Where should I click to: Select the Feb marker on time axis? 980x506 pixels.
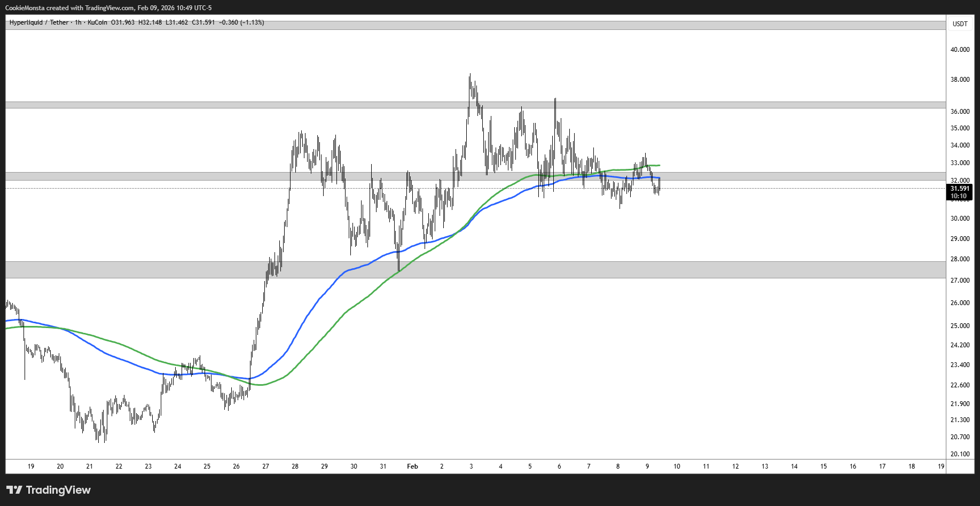412,466
